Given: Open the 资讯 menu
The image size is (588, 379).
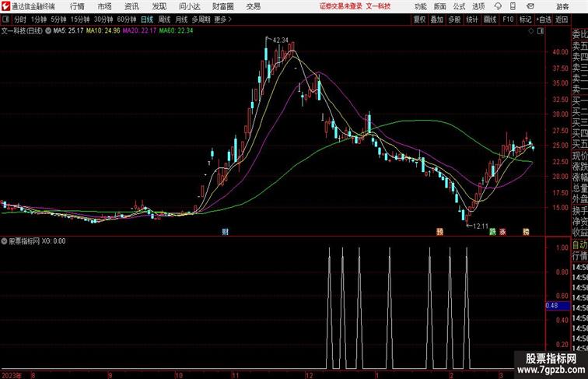Looking at the screenshot, I should tap(131, 6).
